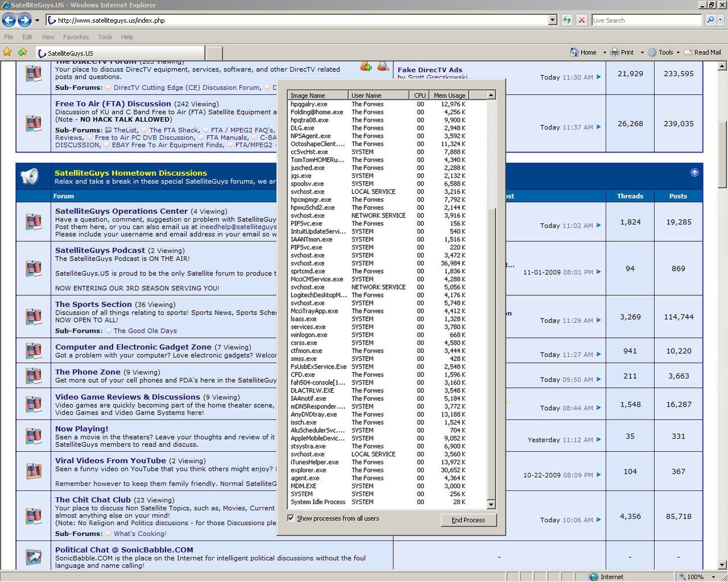Open the Help menu

127,37
